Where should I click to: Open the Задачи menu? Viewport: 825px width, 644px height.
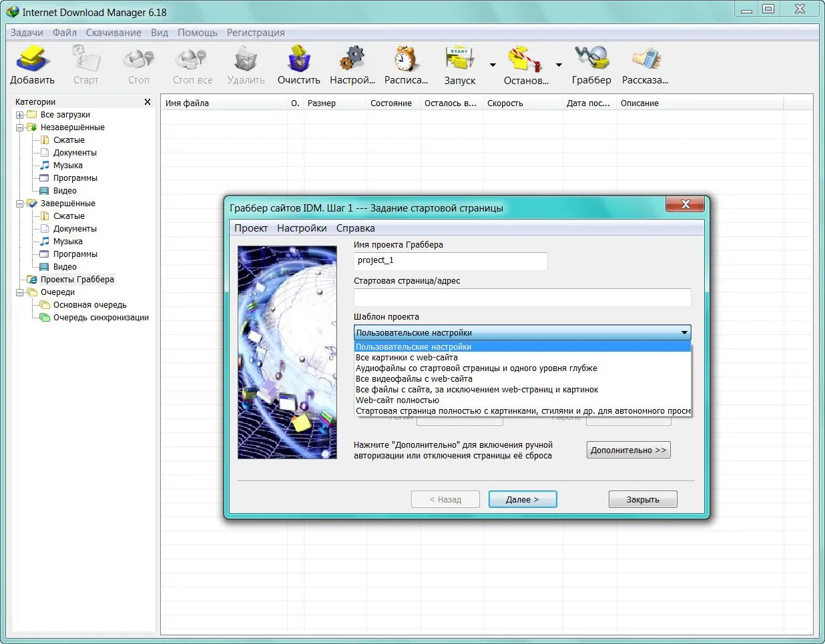click(x=27, y=33)
